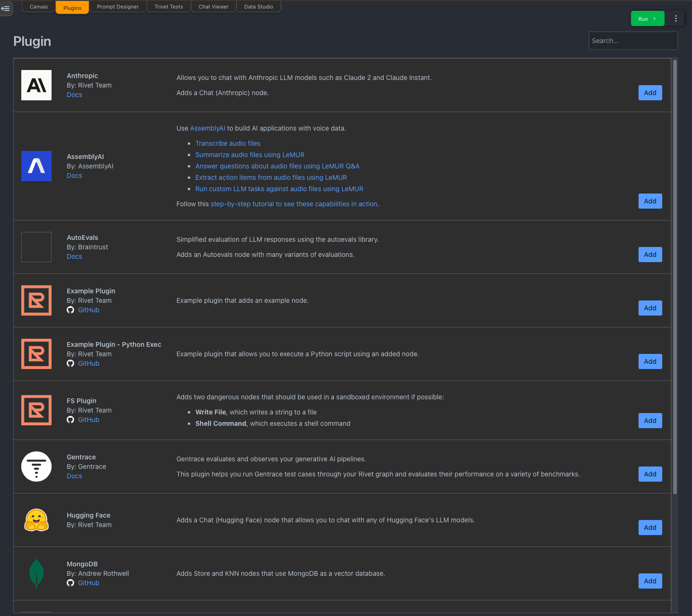Click GitHub octocat icon for FS Plugin
This screenshot has width=692, height=616.
(x=70, y=420)
